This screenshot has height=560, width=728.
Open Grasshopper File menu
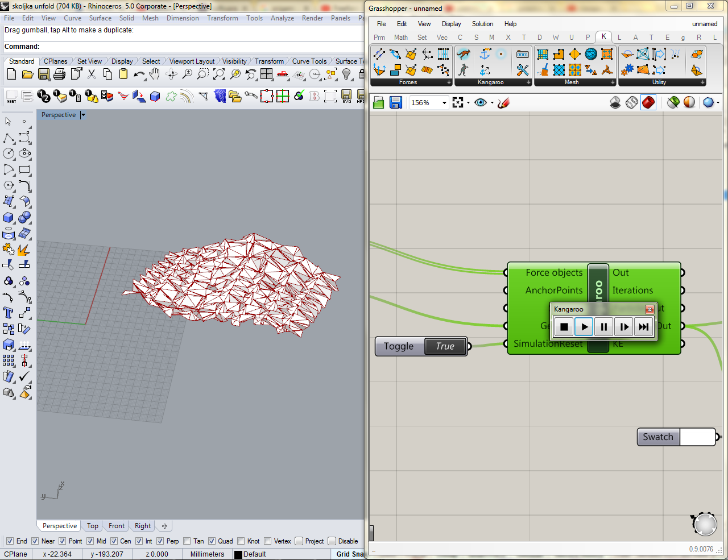click(x=381, y=24)
